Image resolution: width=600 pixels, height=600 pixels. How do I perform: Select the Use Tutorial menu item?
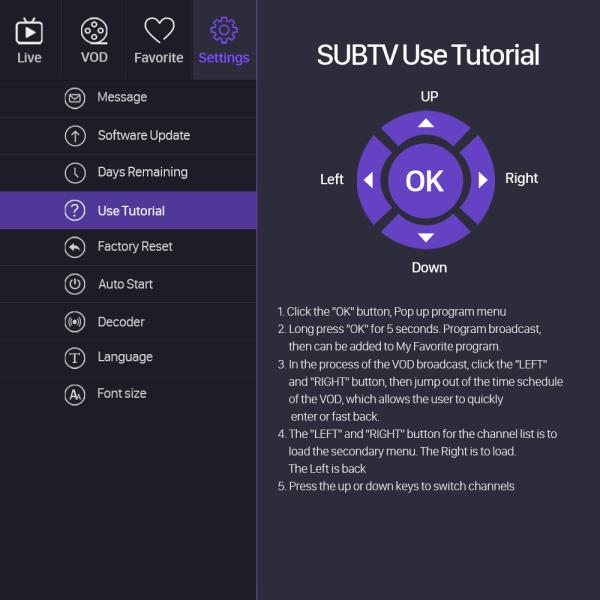128,210
